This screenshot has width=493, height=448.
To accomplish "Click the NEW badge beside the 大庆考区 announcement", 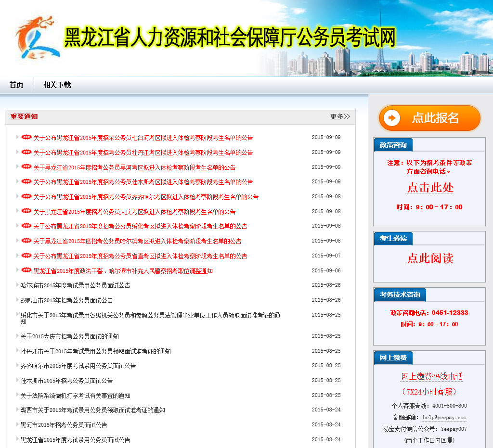I will click(x=26, y=211).
